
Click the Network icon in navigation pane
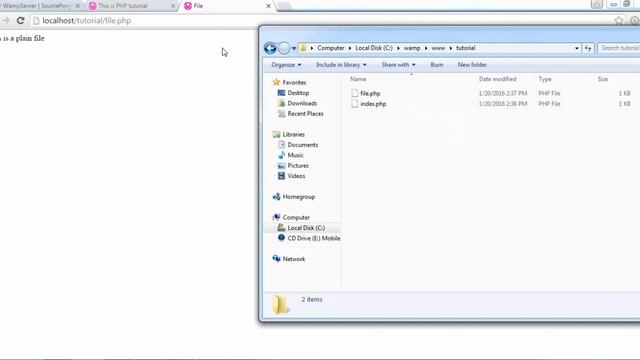click(x=276, y=259)
